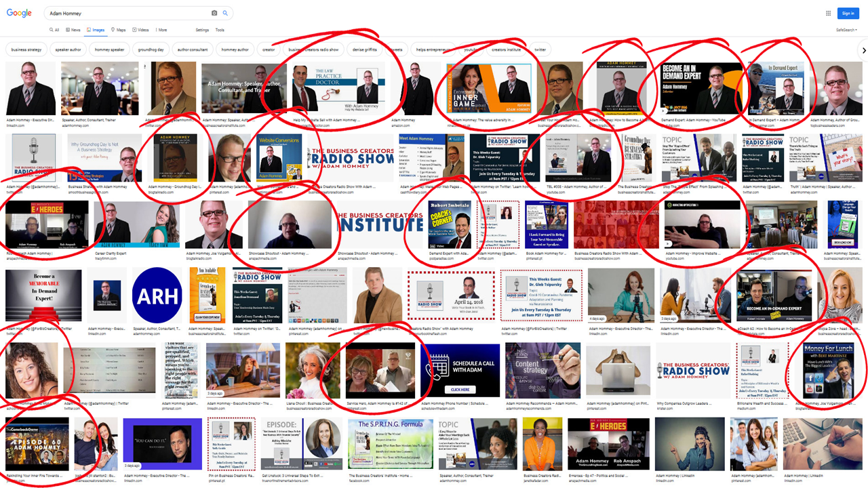Screen dimensions: 868x488
Task: Filter by denise griffitts chip
Action: tap(365, 50)
